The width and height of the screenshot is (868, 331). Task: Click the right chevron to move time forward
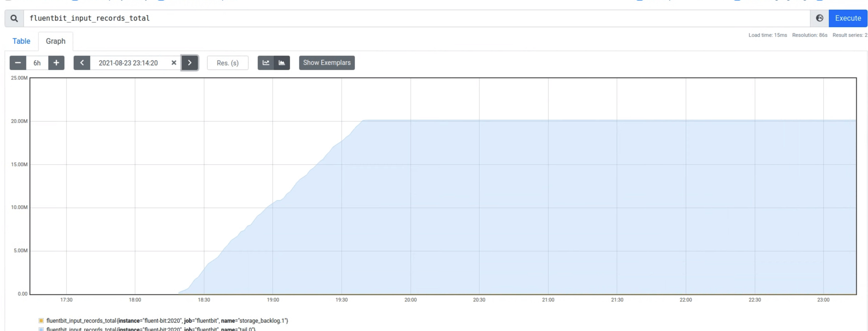click(x=190, y=63)
